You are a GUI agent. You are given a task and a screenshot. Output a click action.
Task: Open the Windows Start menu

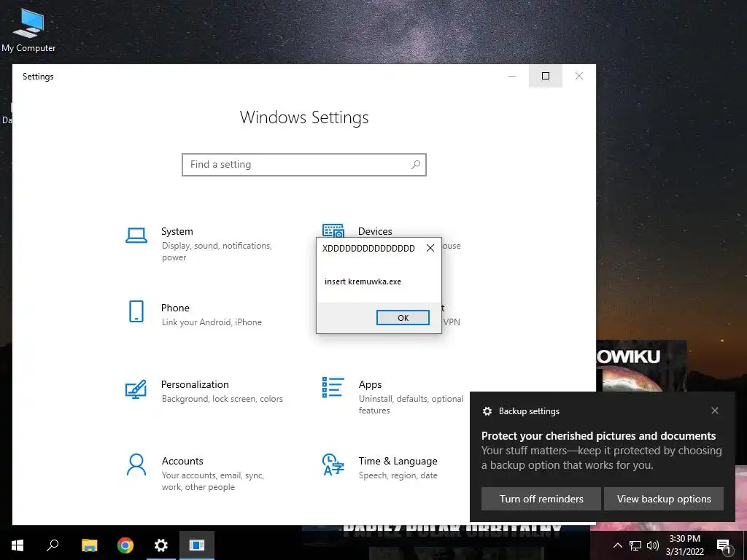tap(18, 545)
